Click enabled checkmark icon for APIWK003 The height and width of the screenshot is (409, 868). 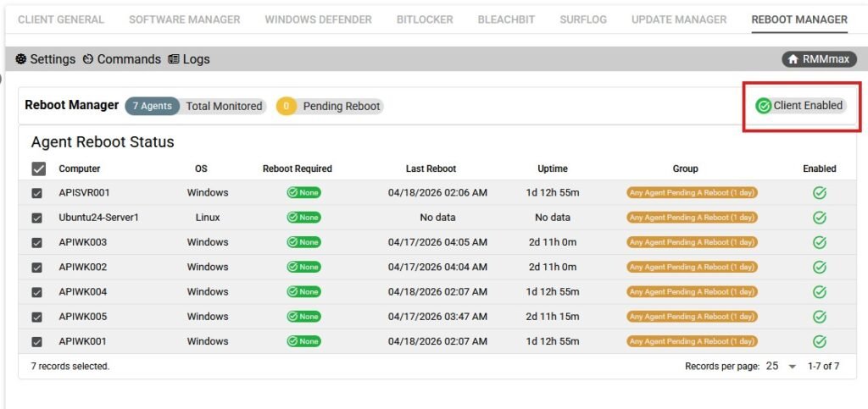pyautogui.click(x=820, y=242)
